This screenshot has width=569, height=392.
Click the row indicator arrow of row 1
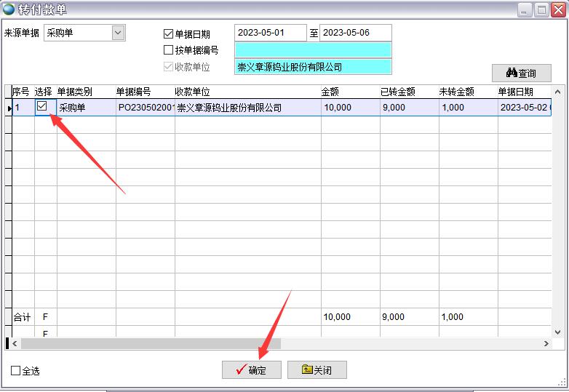click(x=9, y=108)
